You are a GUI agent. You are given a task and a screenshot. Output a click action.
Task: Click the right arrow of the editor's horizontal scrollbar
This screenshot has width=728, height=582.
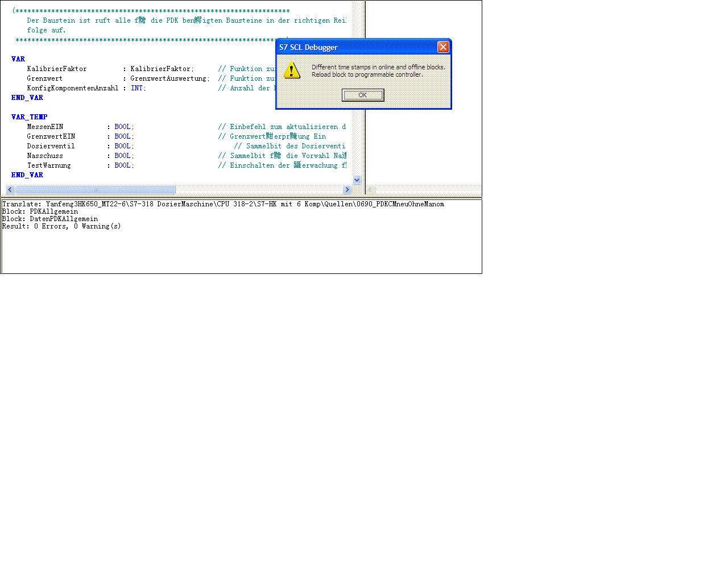pyautogui.click(x=347, y=189)
